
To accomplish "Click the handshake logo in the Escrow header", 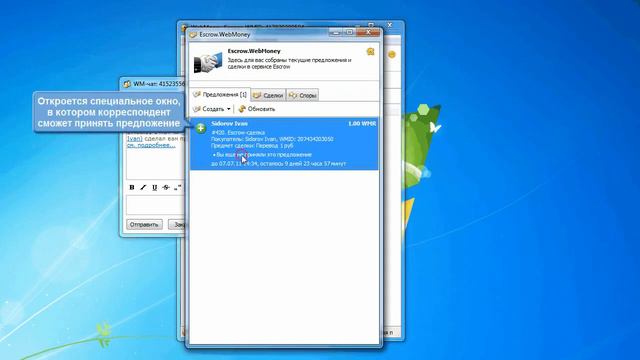I will (208, 62).
